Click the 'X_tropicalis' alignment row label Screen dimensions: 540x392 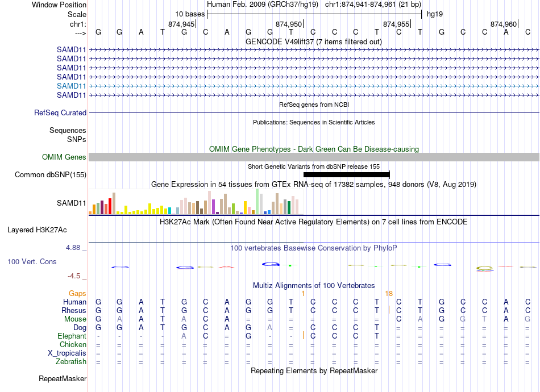click(67, 353)
